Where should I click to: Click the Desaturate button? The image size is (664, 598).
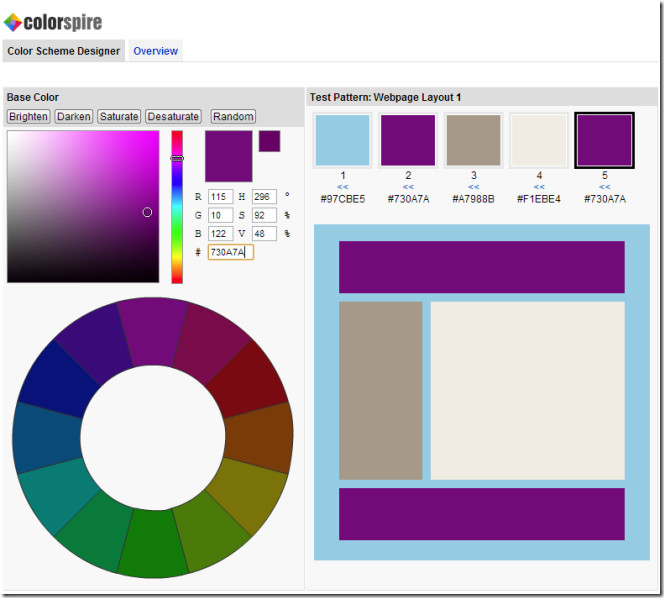(x=173, y=117)
